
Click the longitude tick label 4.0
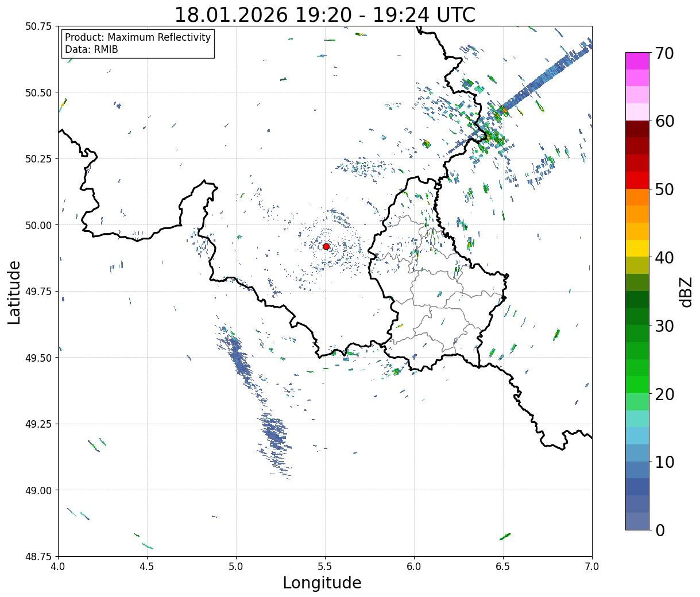[58, 567]
